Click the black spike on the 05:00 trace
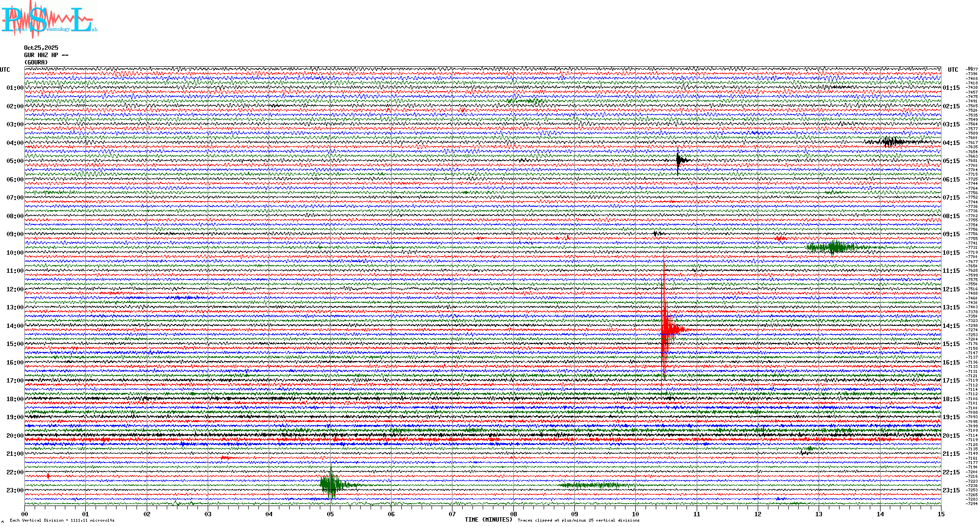Screen dimensions: 980x527 pos(678,160)
